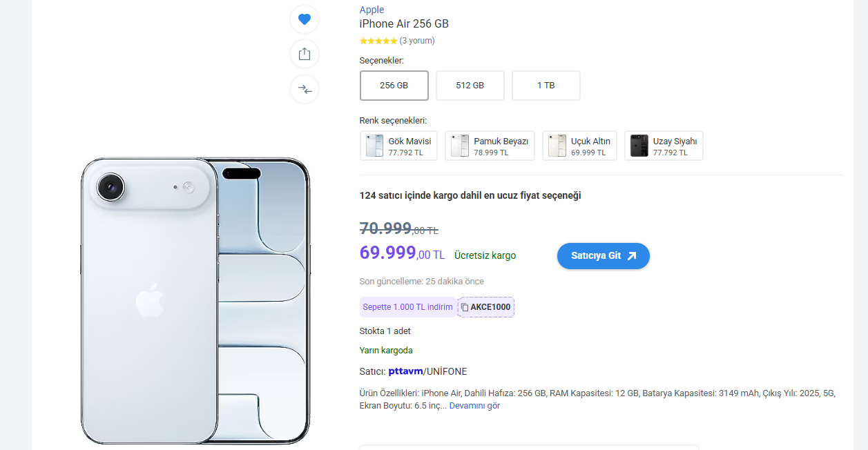The width and height of the screenshot is (868, 450).
Task: Click the Sepette 1.000 TL indirim badge
Action: pyautogui.click(x=407, y=307)
